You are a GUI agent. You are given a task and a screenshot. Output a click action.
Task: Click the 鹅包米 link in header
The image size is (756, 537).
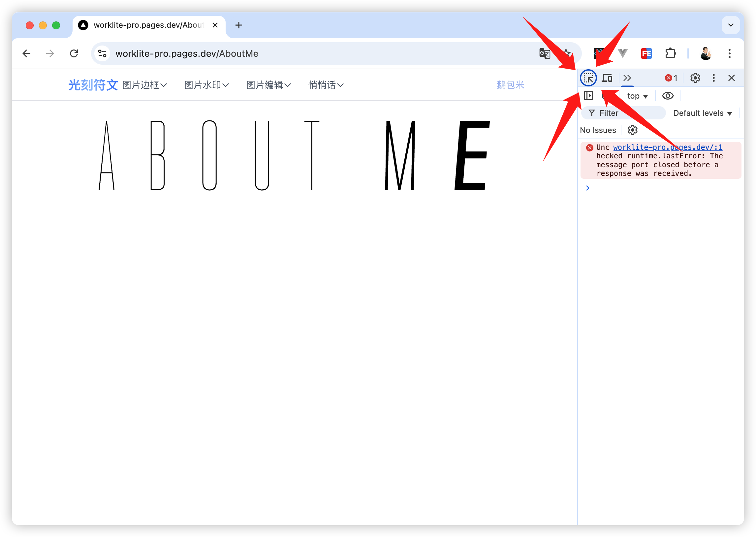(510, 85)
